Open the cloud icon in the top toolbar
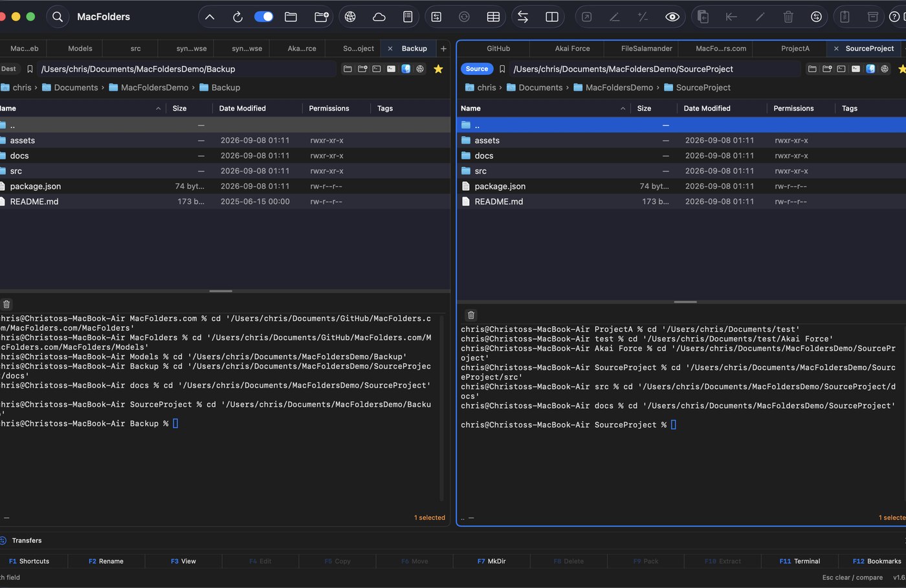Viewport: 906px width, 588px height. (x=379, y=17)
